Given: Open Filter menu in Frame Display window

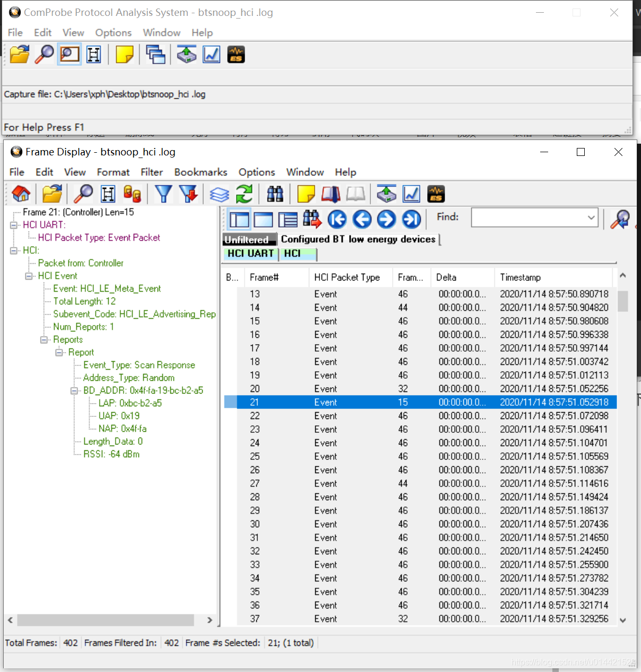Looking at the screenshot, I should coord(152,172).
